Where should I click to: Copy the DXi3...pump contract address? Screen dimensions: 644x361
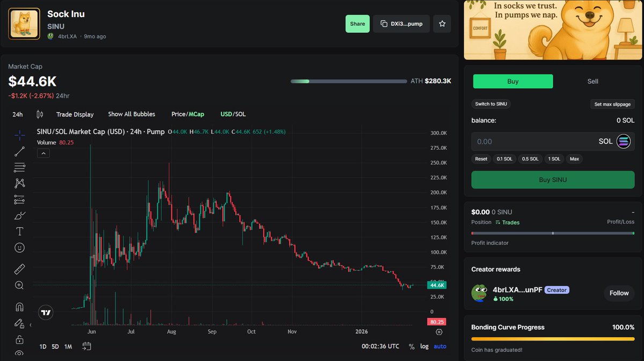pyautogui.click(x=401, y=24)
